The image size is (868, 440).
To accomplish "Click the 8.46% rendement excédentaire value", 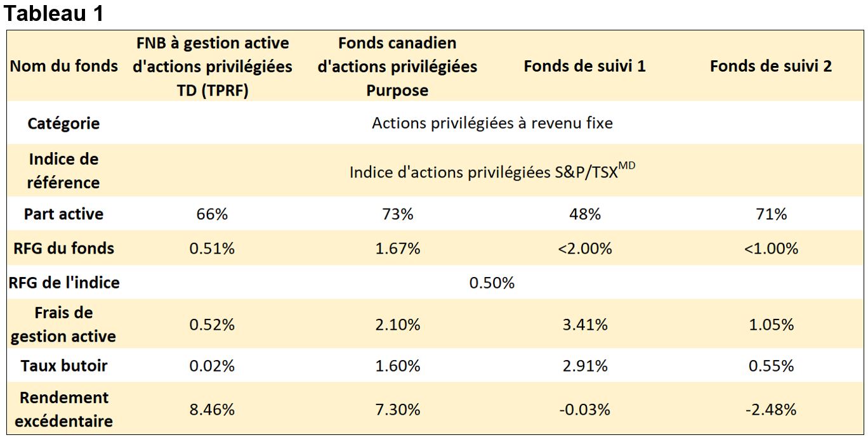I will (212, 410).
